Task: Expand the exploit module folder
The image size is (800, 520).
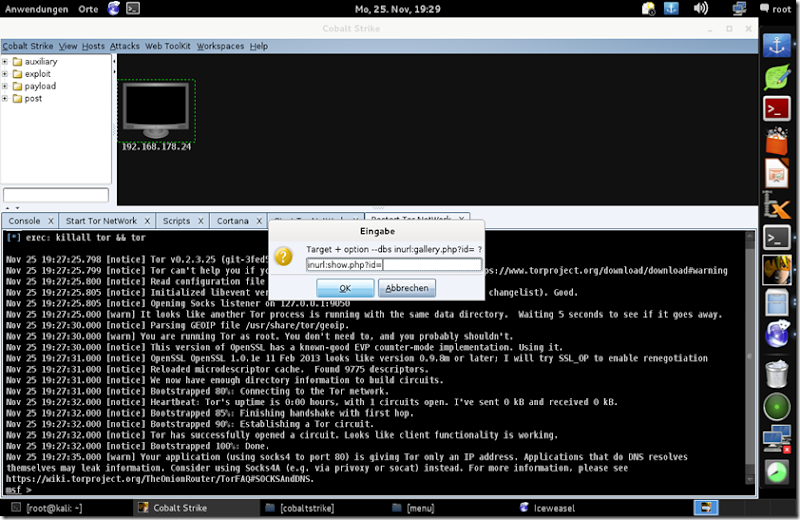Action: click(x=5, y=73)
